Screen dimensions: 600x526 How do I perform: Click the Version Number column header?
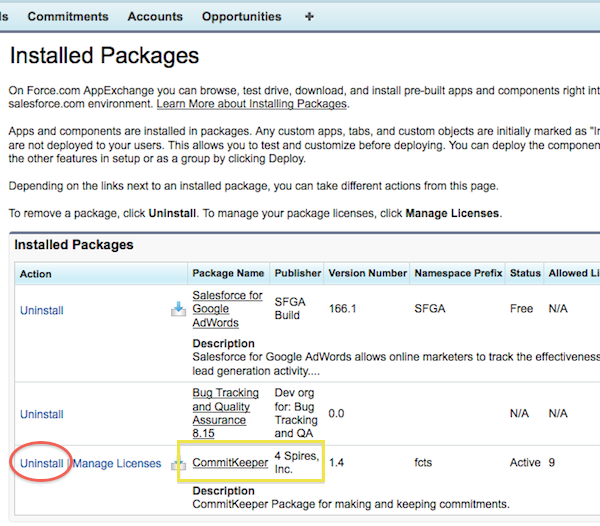tap(367, 273)
